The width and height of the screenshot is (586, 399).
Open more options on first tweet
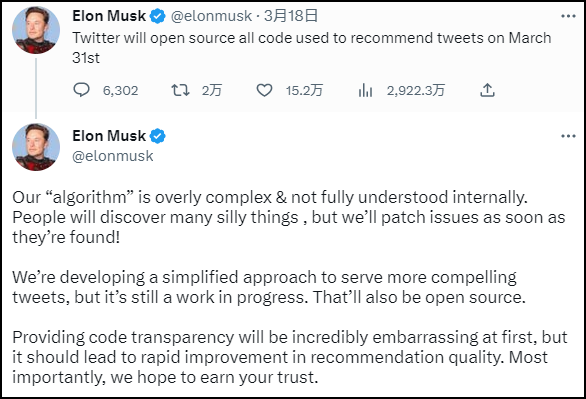click(x=568, y=16)
